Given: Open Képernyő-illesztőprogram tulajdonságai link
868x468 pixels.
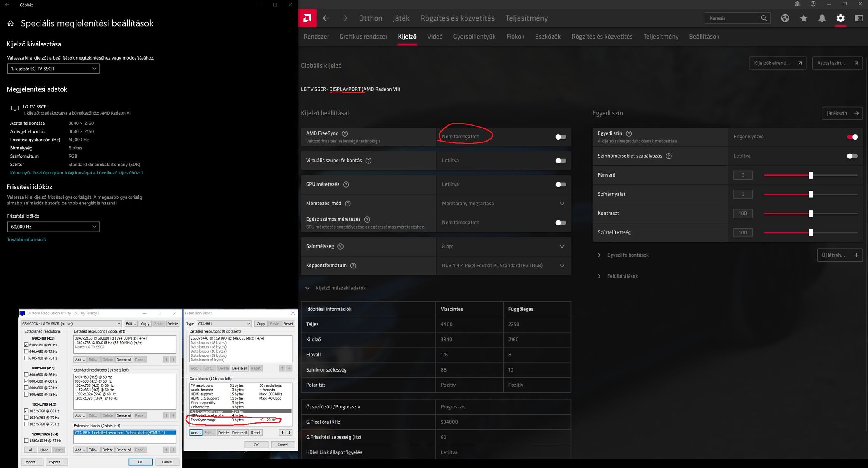Looking at the screenshot, I should (x=76, y=173).
